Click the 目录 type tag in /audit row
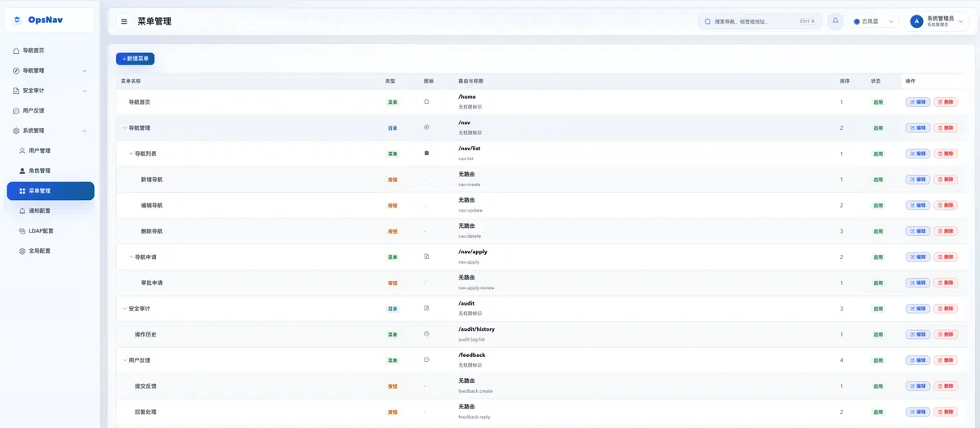The height and width of the screenshot is (428, 980). [x=393, y=309]
